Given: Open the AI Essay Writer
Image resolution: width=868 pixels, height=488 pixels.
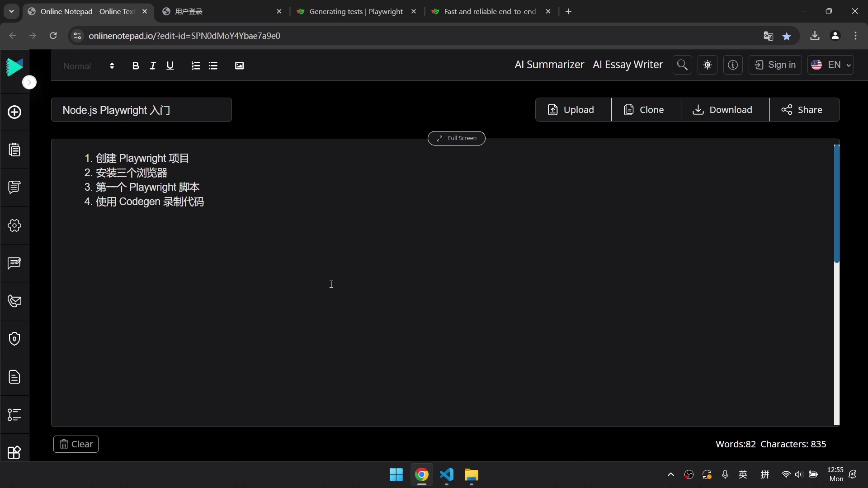Looking at the screenshot, I should pyautogui.click(x=627, y=65).
